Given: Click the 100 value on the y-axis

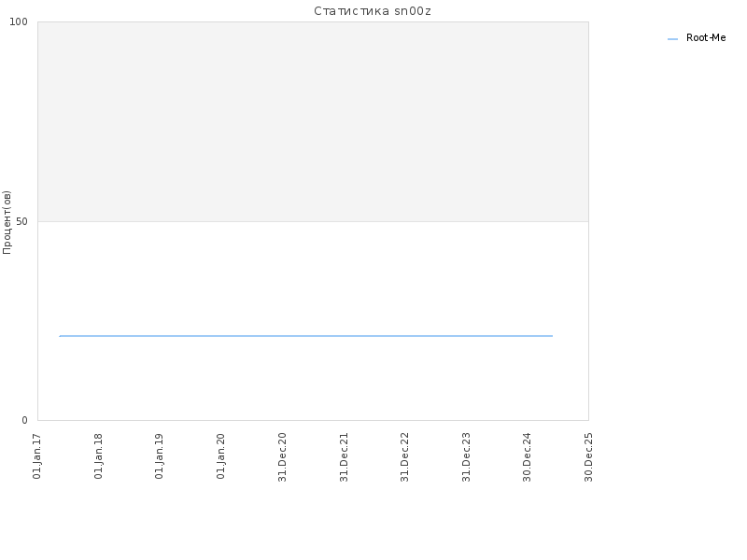Looking at the screenshot, I should click(19, 21).
